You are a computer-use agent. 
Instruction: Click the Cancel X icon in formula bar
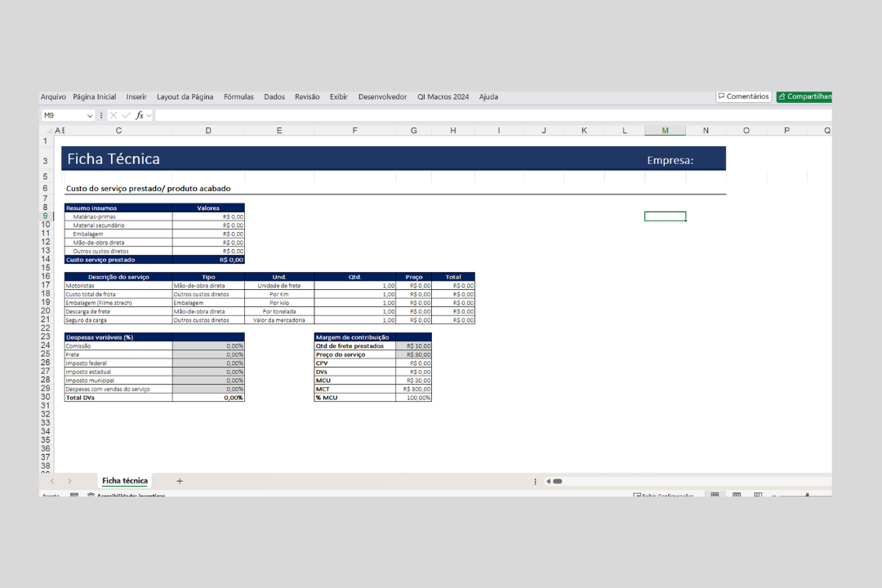(114, 116)
